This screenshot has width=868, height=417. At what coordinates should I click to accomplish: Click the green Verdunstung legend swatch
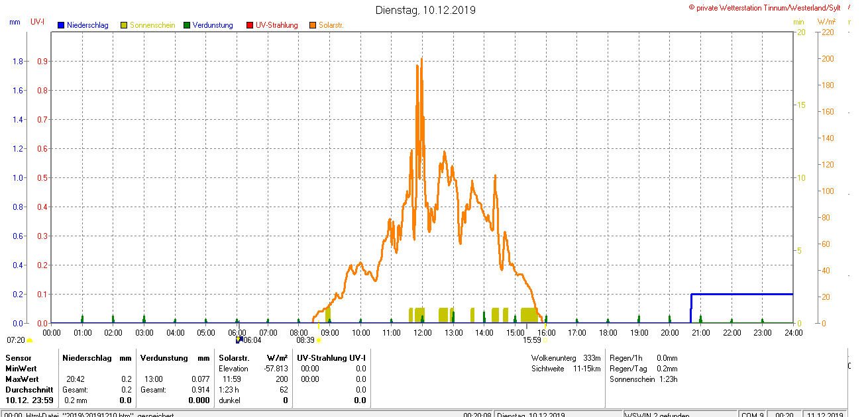coord(187,25)
